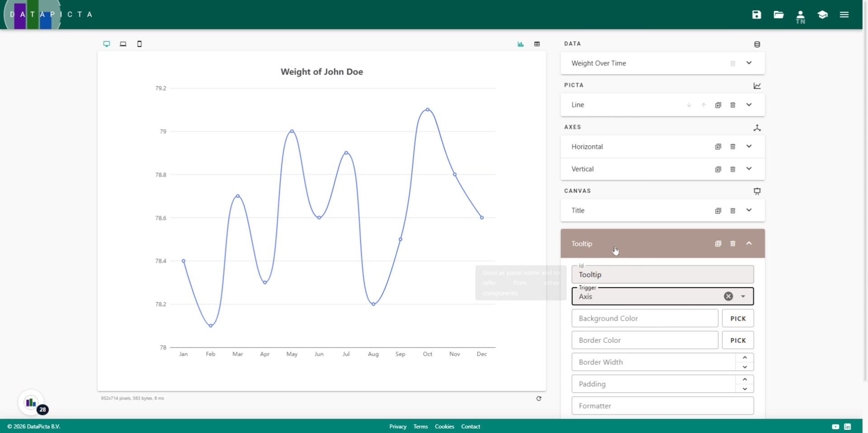Switch to desktop preview mode
The image size is (868, 433).
pos(107,44)
